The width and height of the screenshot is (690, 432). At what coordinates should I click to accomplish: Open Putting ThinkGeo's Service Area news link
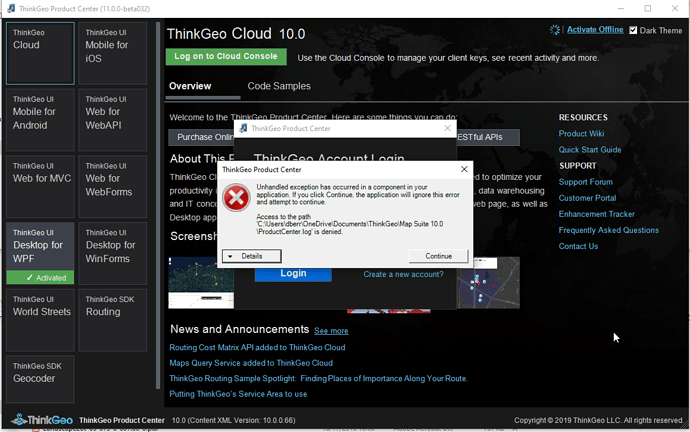click(239, 394)
